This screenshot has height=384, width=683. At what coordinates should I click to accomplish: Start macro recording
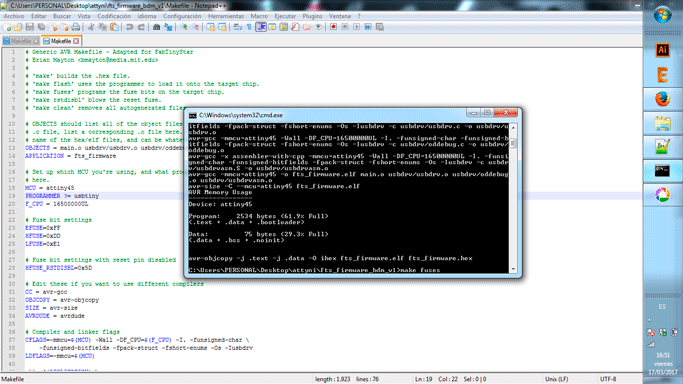[333, 27]
